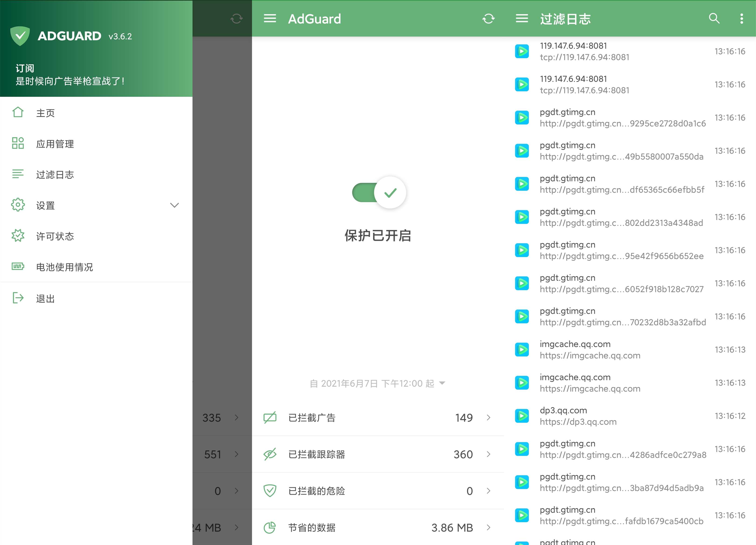
Task: Expand chevron on 已拦截的危险 row in main screen
Action: (x=488, y=491)
